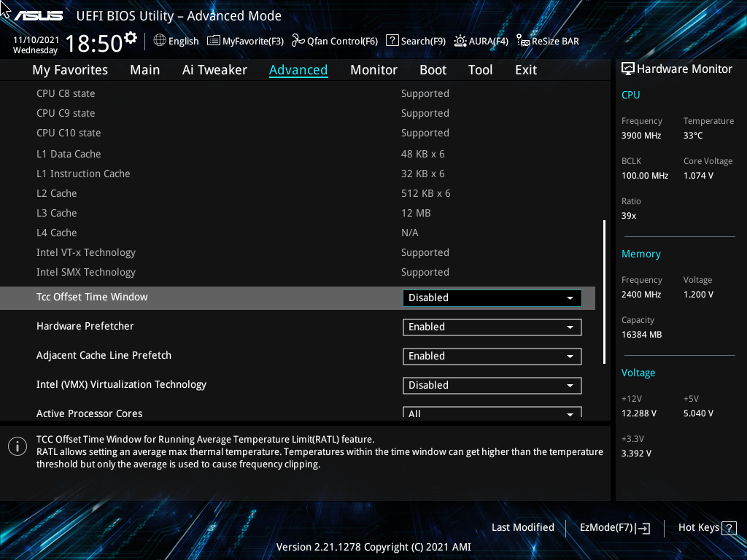Click the L2 Cache row
Screen dimensions: 747x560
(x=298, y=193)
